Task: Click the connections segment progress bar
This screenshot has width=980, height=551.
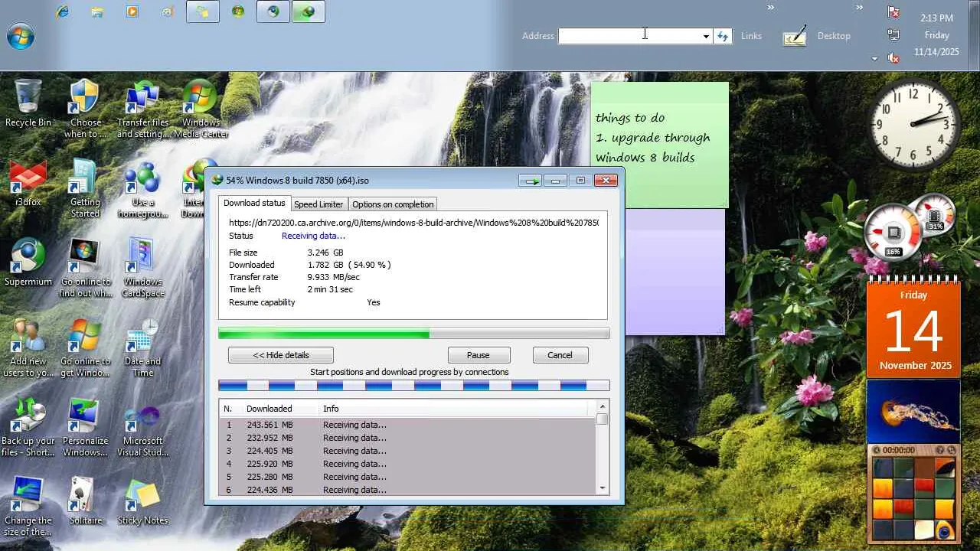Action: point(414,386)
